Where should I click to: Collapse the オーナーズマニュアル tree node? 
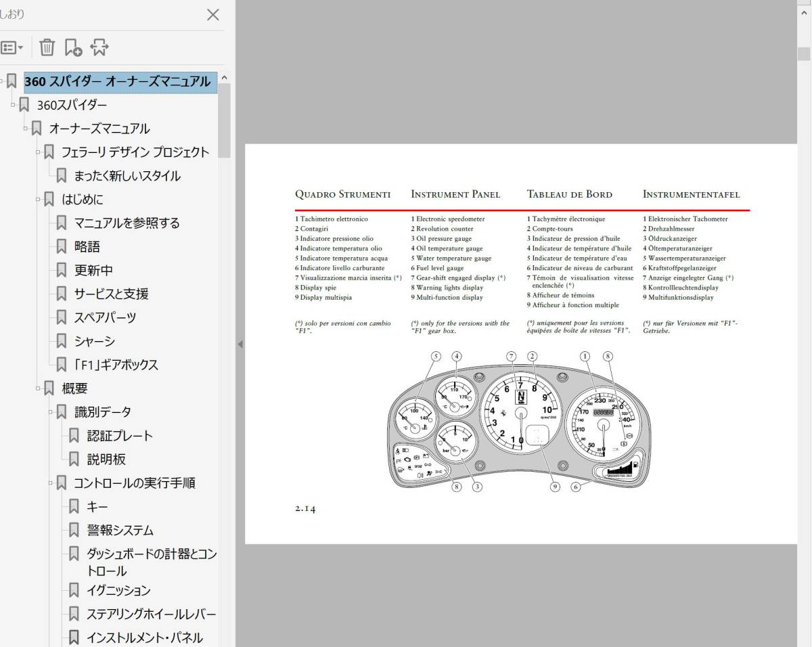(26, 128)
